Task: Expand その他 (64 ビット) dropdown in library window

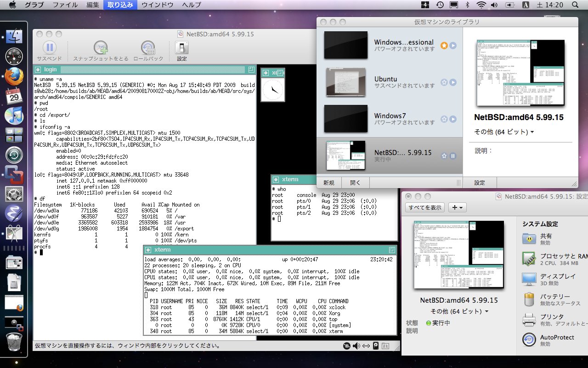Action: tap(504, 132)
